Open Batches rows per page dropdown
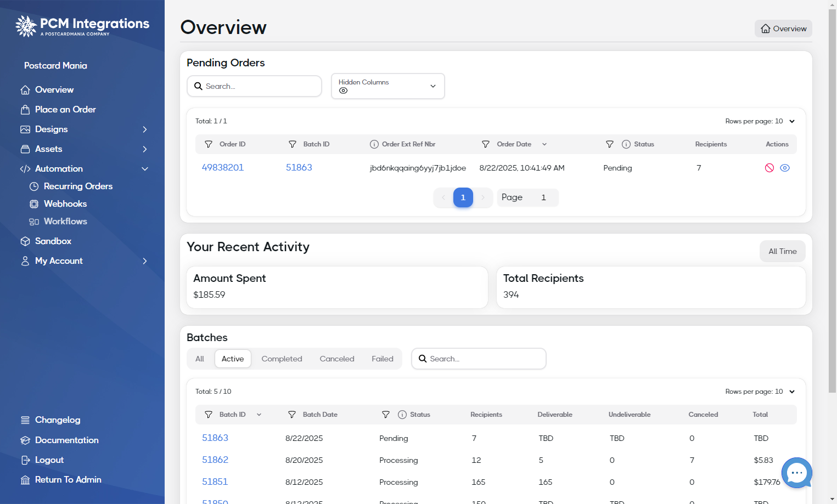The width and height of the screenshot is (837, 504). pos(760,392)
